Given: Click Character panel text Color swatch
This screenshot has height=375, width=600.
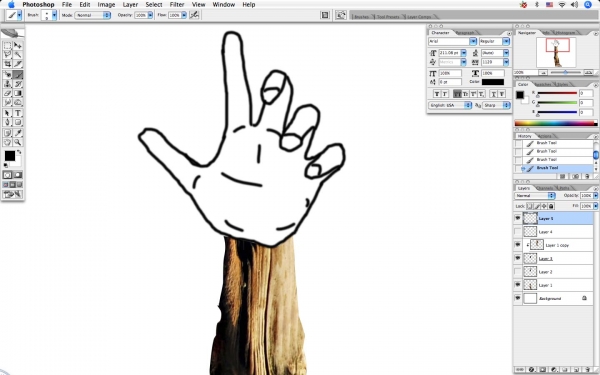Looking at the screenshot, I should click(493, 82).
